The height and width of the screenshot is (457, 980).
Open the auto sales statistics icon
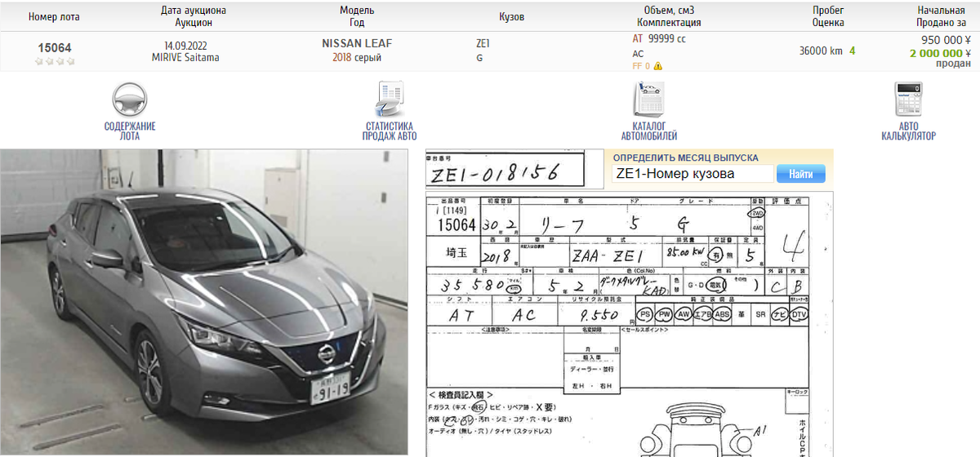(390, 100)
